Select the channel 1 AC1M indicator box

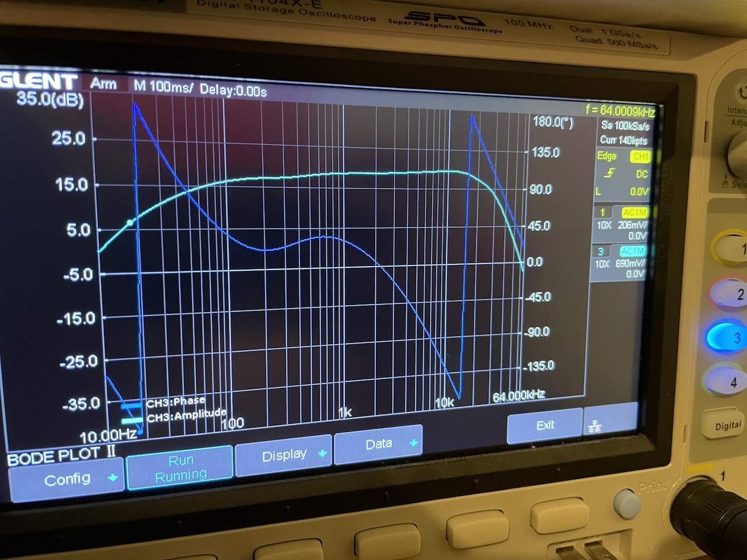[x=634, y=212]
